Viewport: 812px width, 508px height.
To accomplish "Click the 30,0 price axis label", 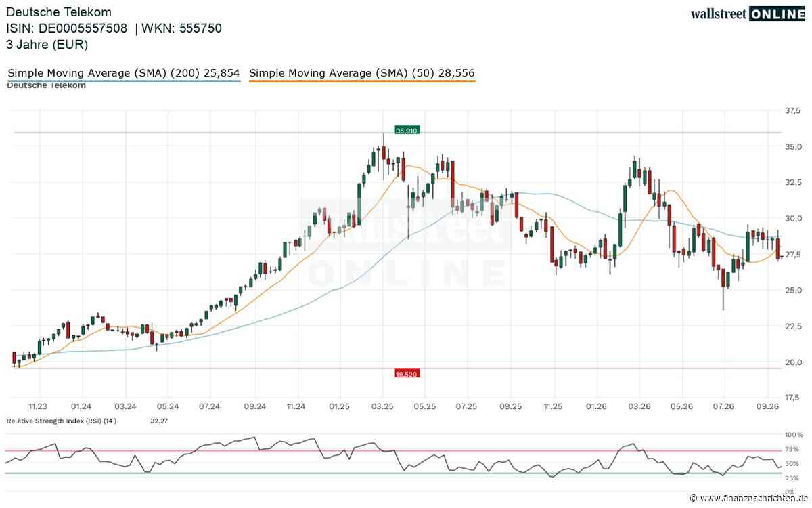I will [793, 218].
